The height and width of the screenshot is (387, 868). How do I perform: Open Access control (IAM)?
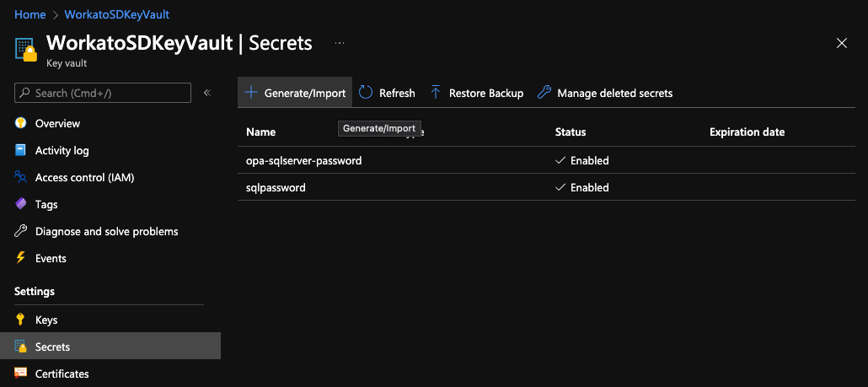pos(85,178)
